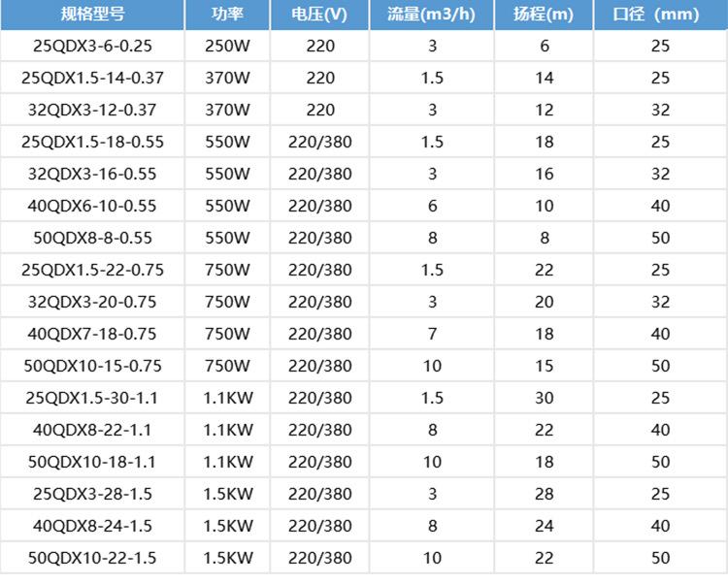Click the 32QDX3-12-0.37 model cell

click(x=92, y=111)
